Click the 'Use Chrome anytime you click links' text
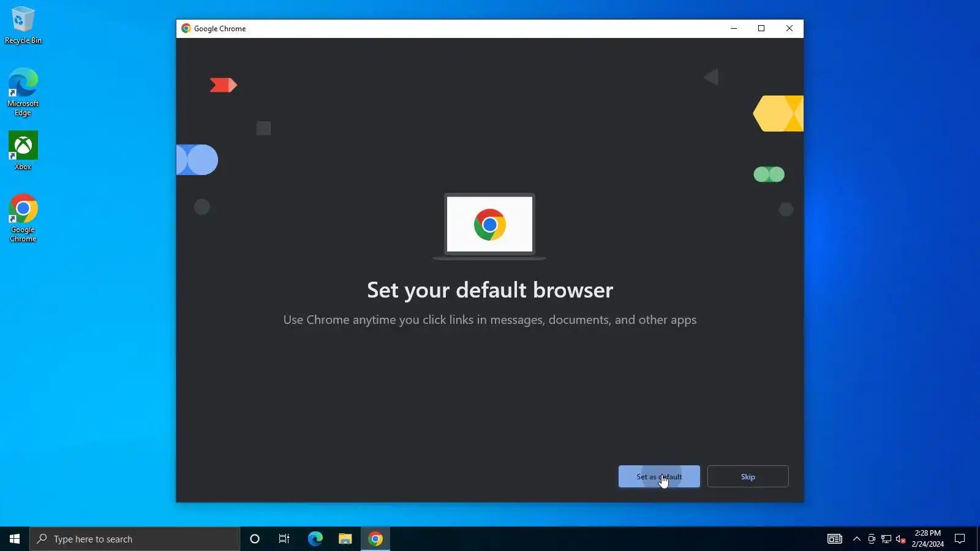This screenshot has width=980, height=551. coord(490,320)
